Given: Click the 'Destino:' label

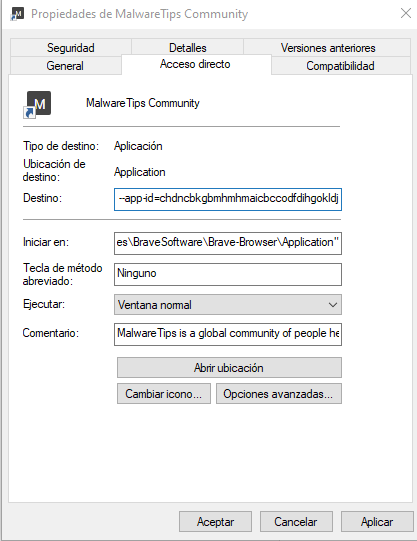Looking at the screenshot, I should click(x=42, y=198).
